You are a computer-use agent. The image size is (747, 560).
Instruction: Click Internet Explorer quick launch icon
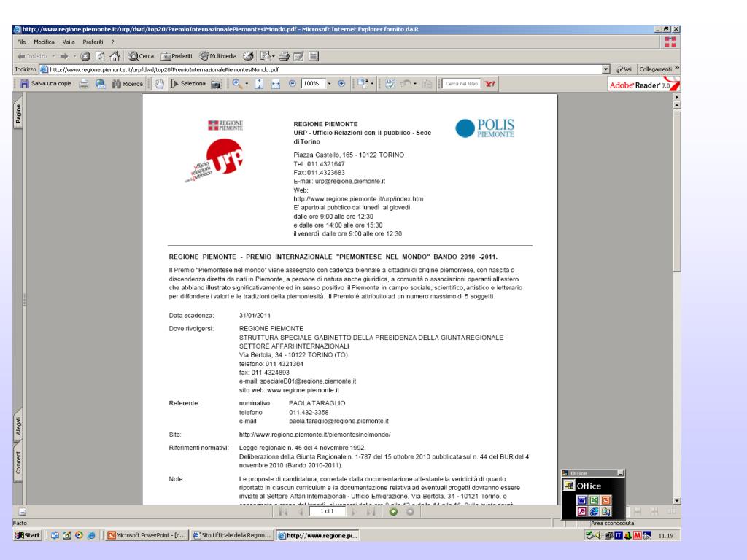click(x=91, y=535)
